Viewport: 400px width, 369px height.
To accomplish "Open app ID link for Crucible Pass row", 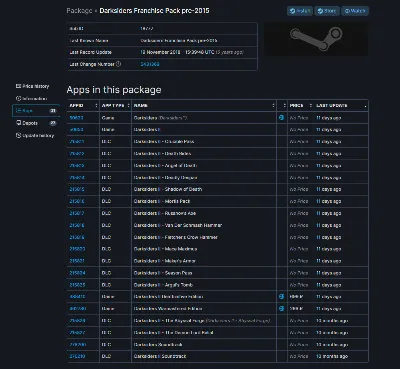I will point(77,142).
